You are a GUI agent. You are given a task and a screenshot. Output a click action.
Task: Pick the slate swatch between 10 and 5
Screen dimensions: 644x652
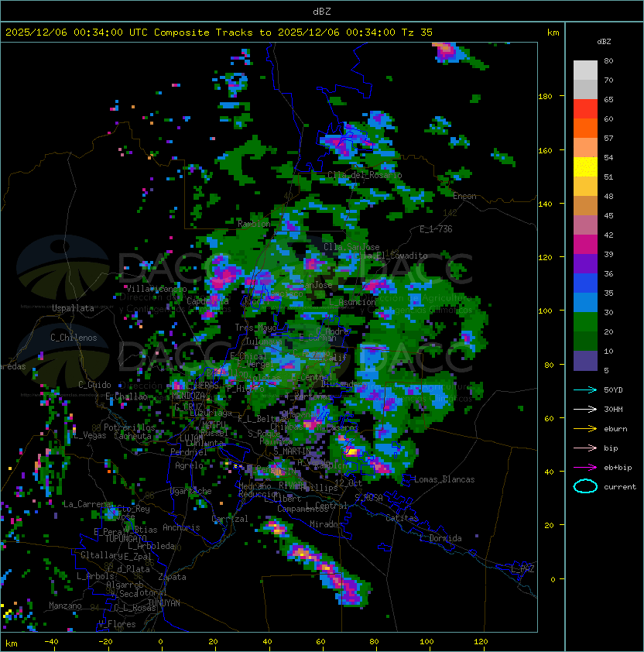click(x=585, y=361)
